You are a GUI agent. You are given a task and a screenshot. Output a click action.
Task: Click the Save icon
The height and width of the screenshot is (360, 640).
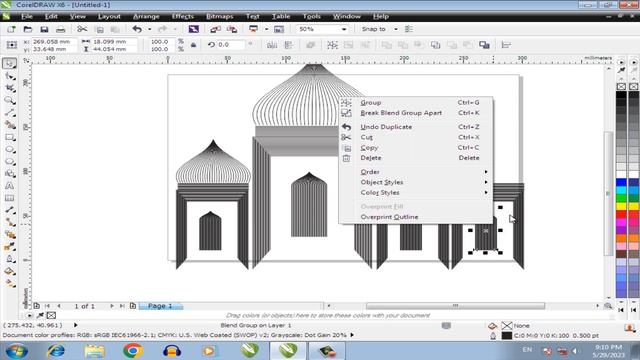click(x=44, y=29)
